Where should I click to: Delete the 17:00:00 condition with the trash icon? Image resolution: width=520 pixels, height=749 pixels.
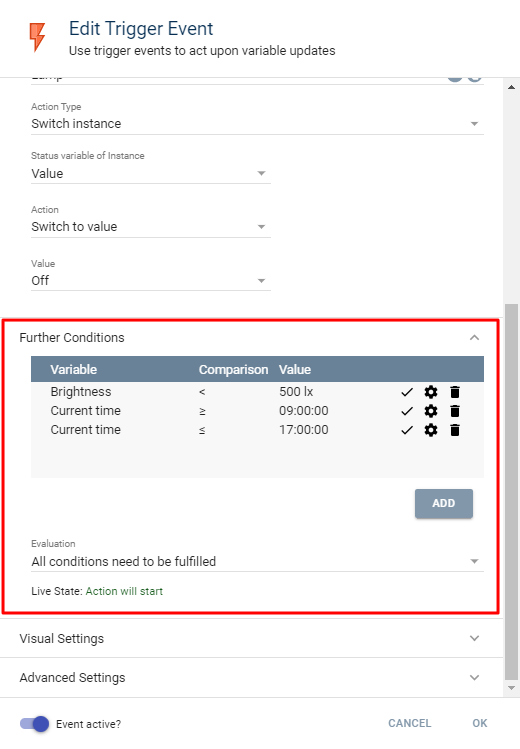click(x=455, y=430)
